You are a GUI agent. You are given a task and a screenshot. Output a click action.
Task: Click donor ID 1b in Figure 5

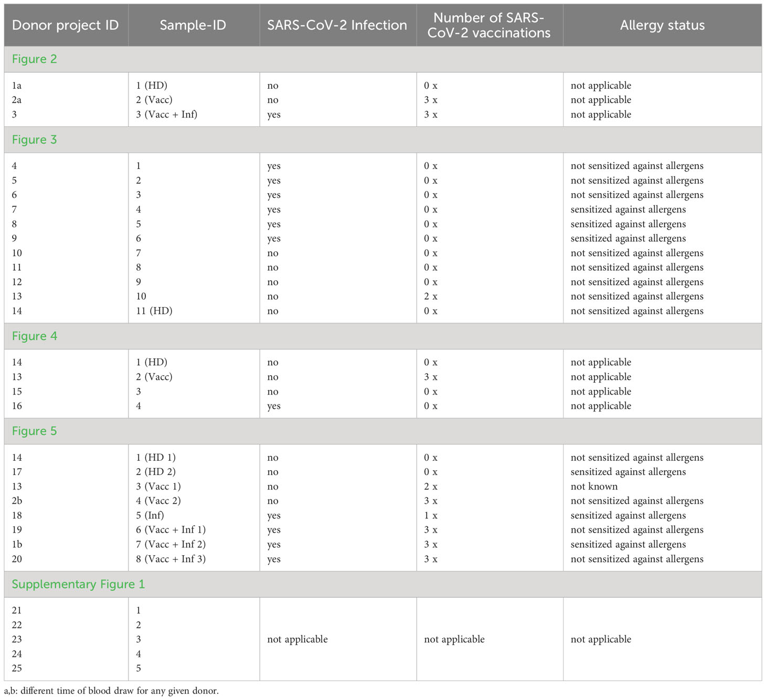click(x=17, y=544)
